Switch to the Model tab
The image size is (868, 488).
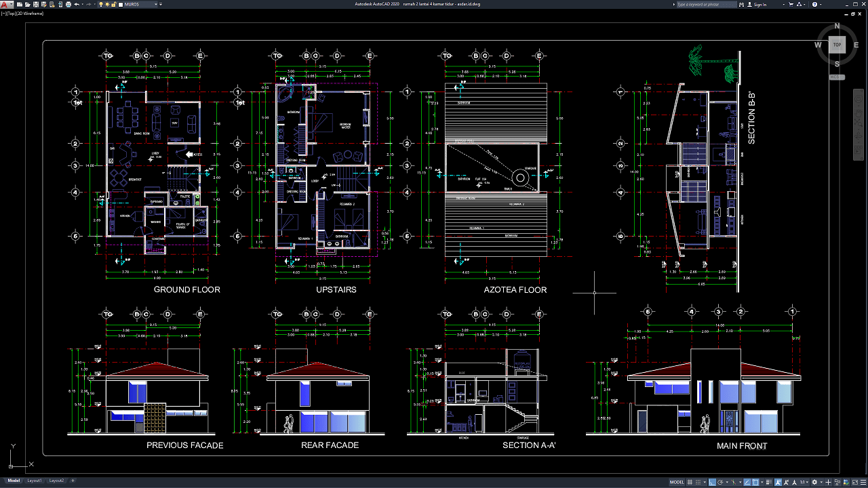pyautogui.click(x=14, y=481)
